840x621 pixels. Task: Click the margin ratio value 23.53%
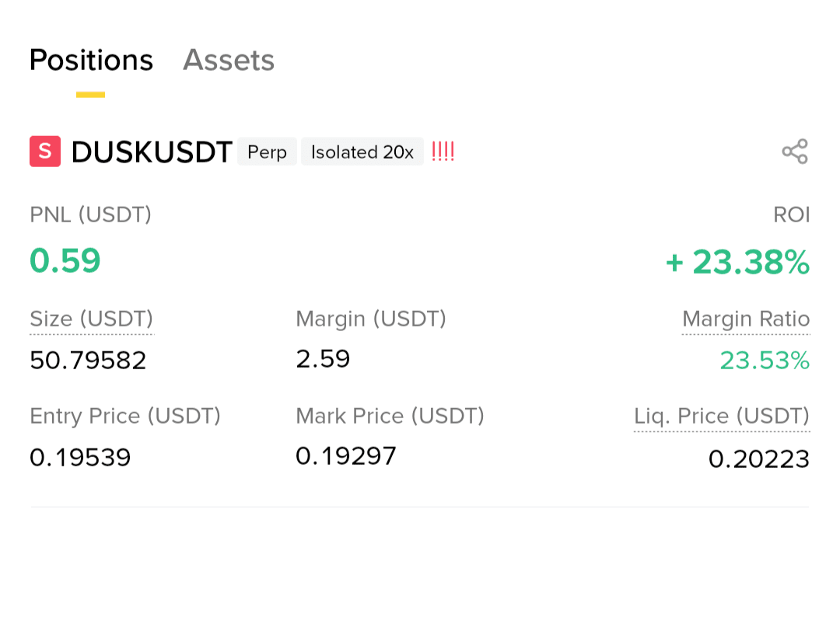click(x=764, y=361)
